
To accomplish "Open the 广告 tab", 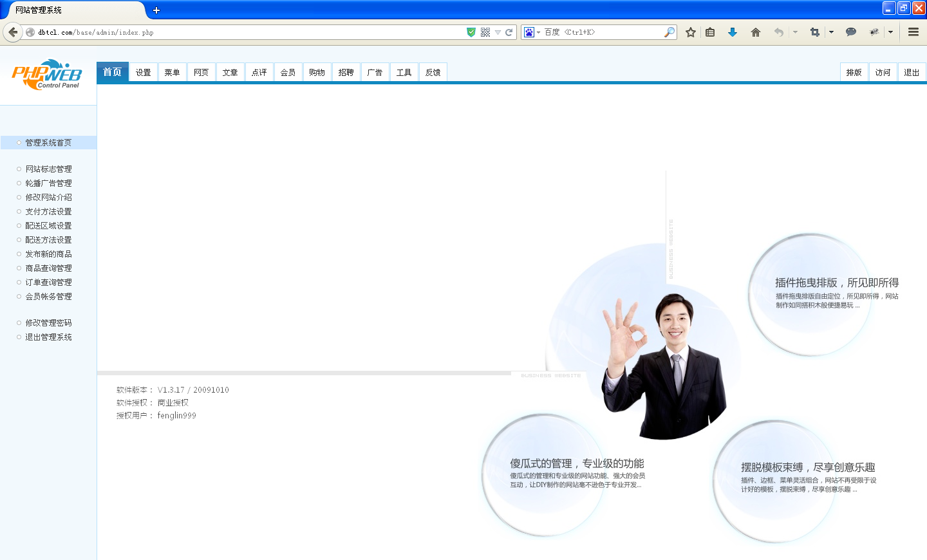I will coord(375,72).
